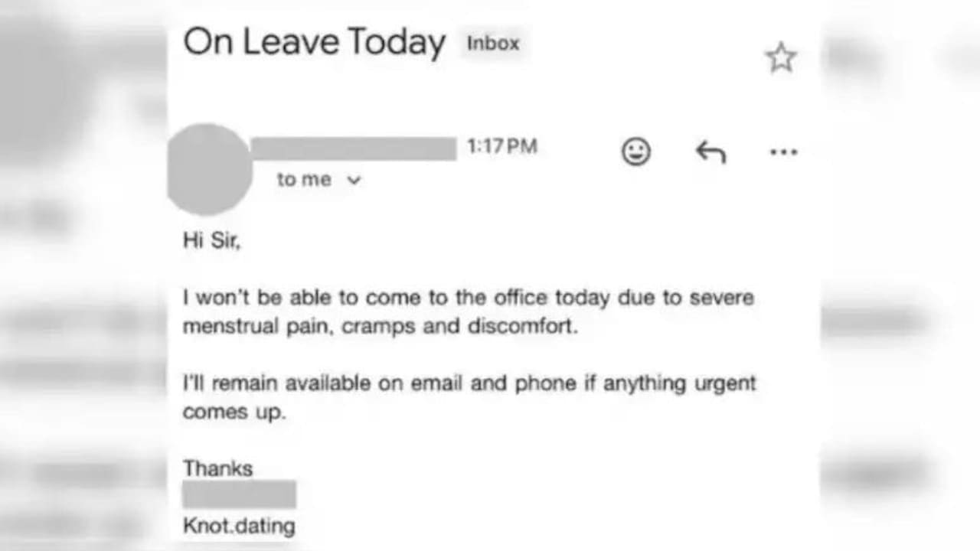Star the On Leave Today email

pos(781,58)
